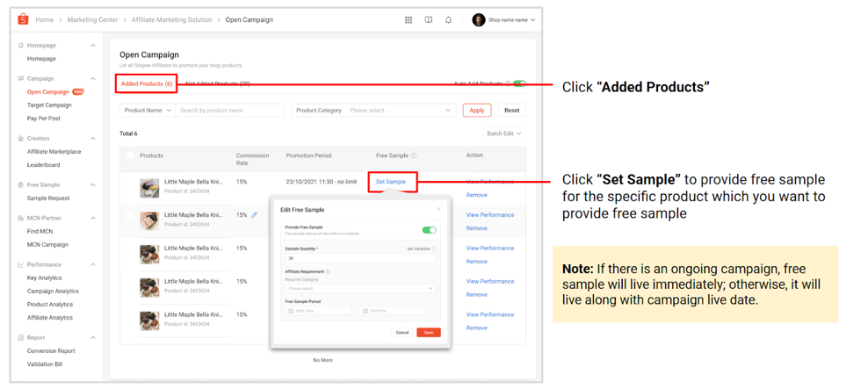Screen dimensions: 868x389
Task: Click Auto-Add Products info icon
Action: [x=508, y=84]
